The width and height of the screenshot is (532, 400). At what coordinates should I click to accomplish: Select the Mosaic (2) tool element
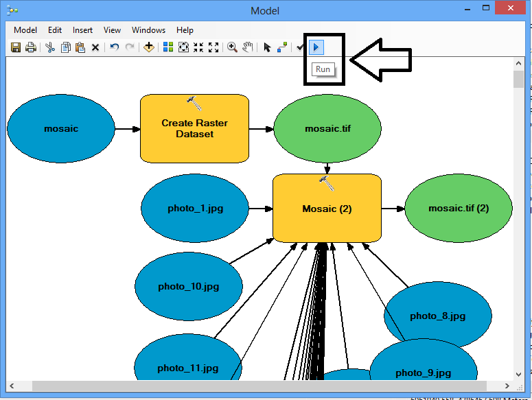327,209
